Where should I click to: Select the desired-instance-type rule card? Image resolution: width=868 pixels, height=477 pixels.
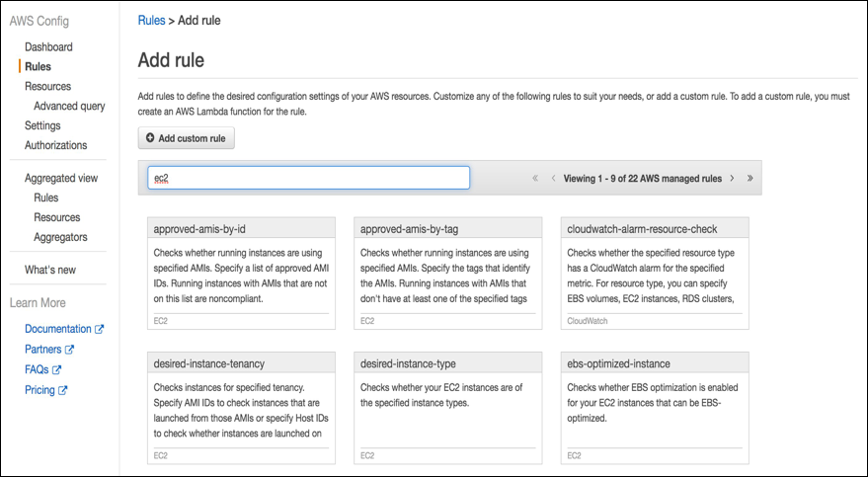(448, 409)
